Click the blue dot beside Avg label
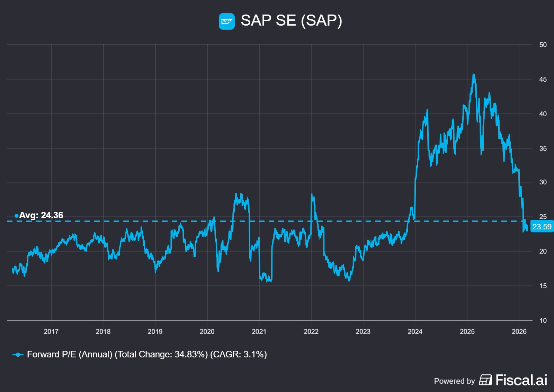The height and width of the screenshot is (392, 554). [x=16, y=216]
